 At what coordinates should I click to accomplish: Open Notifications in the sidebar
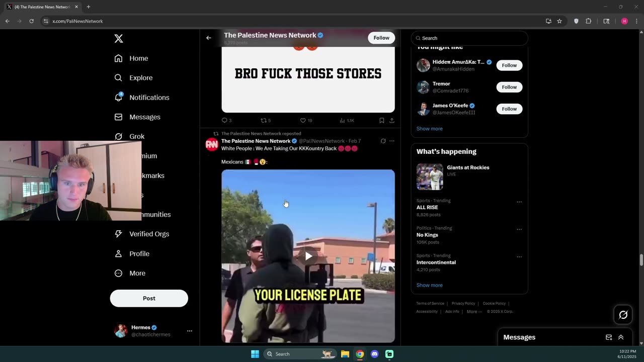142,98
